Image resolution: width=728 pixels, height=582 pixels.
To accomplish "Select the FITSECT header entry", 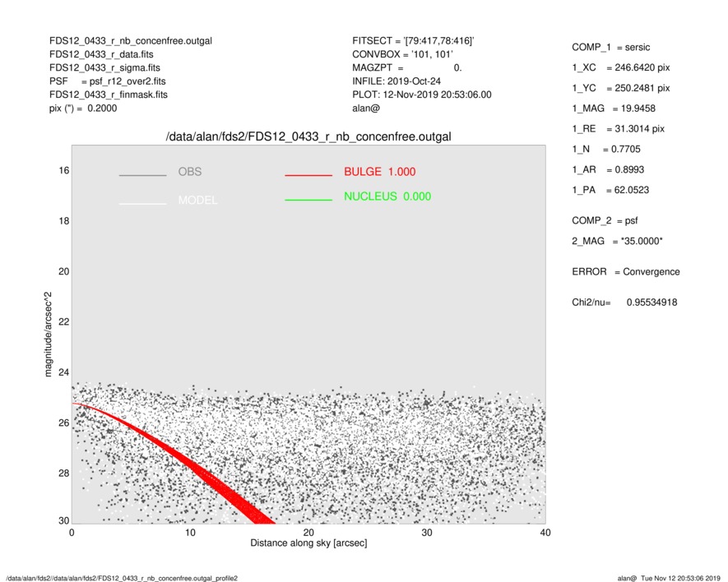I will (413, 40).
